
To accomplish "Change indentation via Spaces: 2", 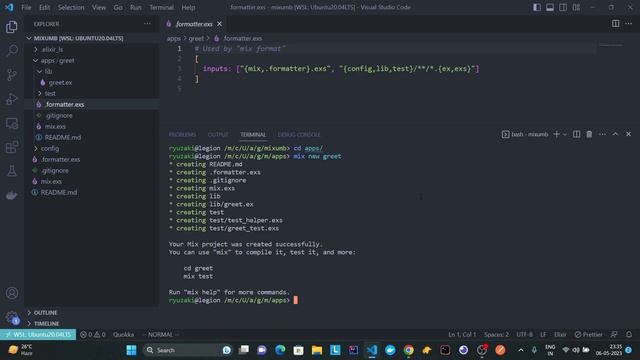I will click(496, 335).
